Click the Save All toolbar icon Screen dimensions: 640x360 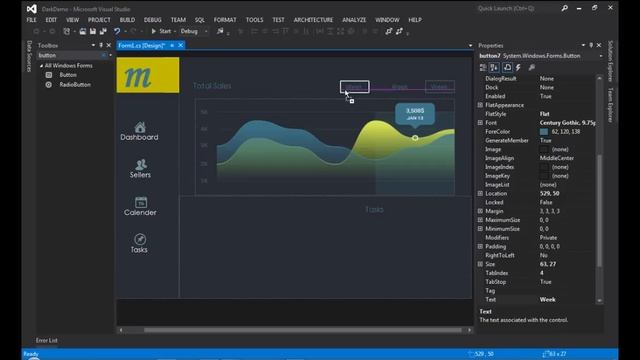(103, 31)
